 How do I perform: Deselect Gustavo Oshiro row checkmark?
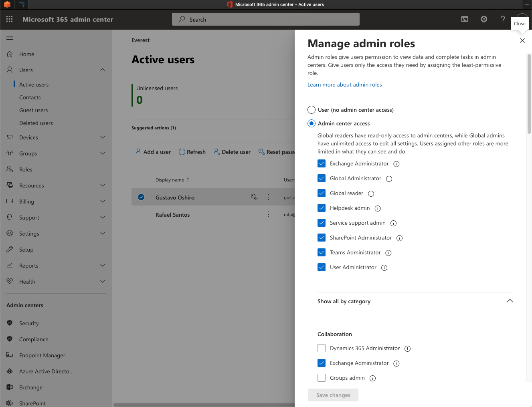(141, 197)
